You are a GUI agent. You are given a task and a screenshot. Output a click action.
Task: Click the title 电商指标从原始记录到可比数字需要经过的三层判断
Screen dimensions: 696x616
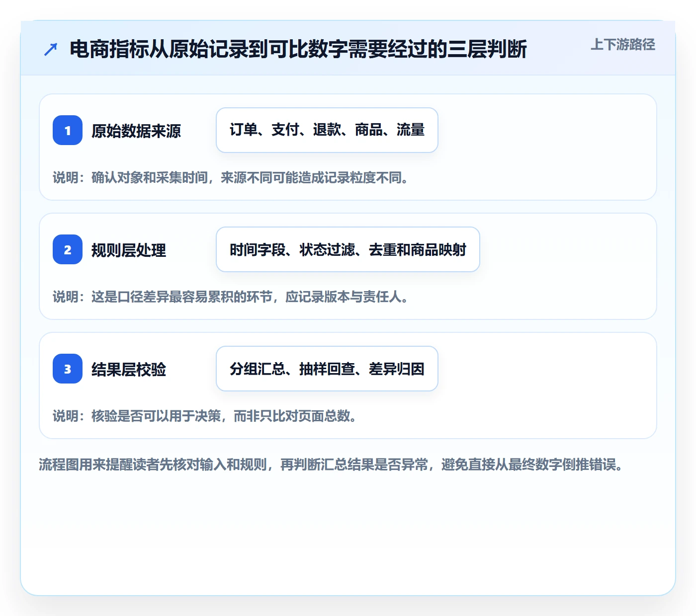(x=298, y=49)
